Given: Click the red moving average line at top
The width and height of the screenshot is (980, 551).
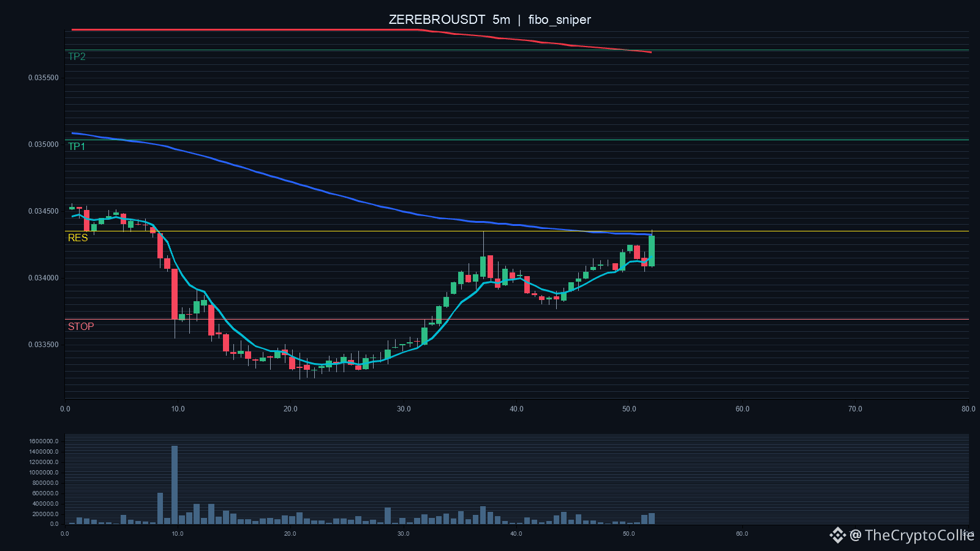Looking at the screenshot, I should (361, 31).
